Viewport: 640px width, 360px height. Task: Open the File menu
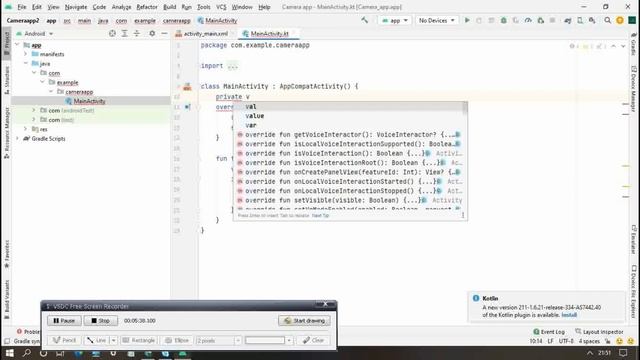click(22, 7)
